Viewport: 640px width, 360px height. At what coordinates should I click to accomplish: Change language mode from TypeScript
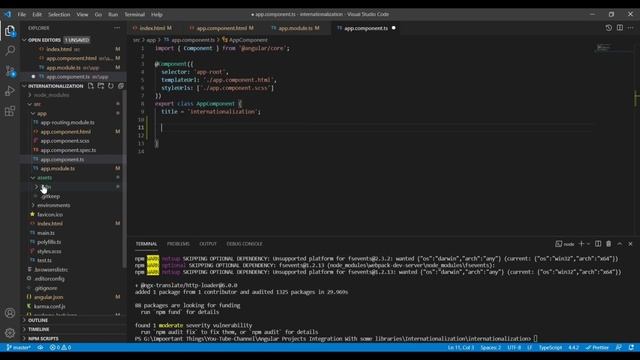pyautogui.click(x=550, y=348)
